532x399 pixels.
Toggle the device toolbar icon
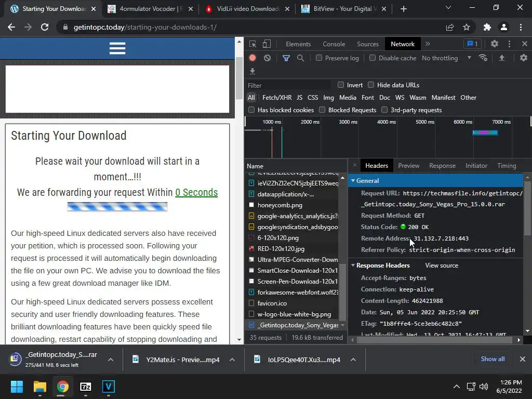[x=267, y=44]
